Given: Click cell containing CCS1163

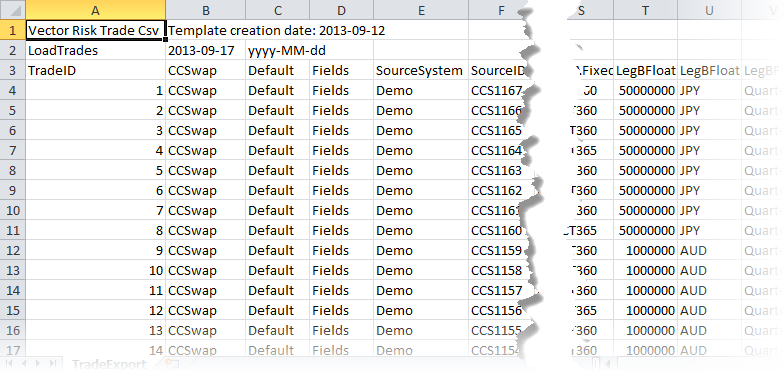Looking at the screenshot, I should tap(496, 170).
